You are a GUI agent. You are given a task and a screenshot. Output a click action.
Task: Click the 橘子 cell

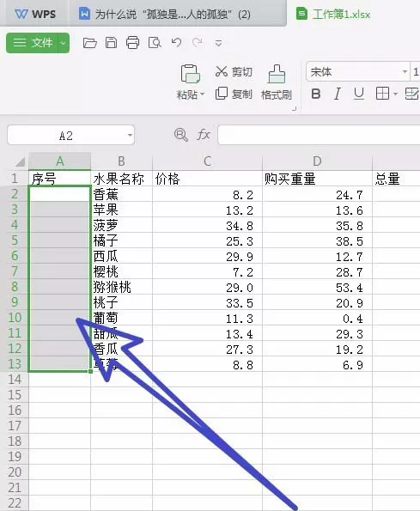(121, 240)
